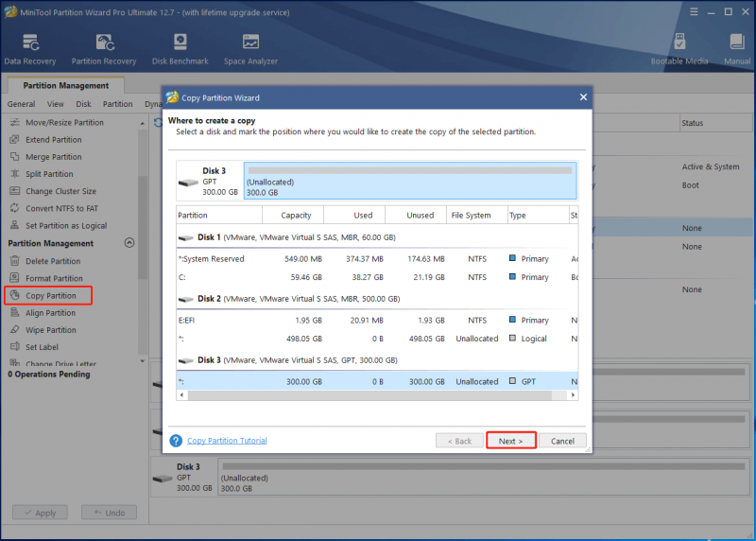Sort by the Partition column header
This screenshot has height=541, width=756.
219,216
